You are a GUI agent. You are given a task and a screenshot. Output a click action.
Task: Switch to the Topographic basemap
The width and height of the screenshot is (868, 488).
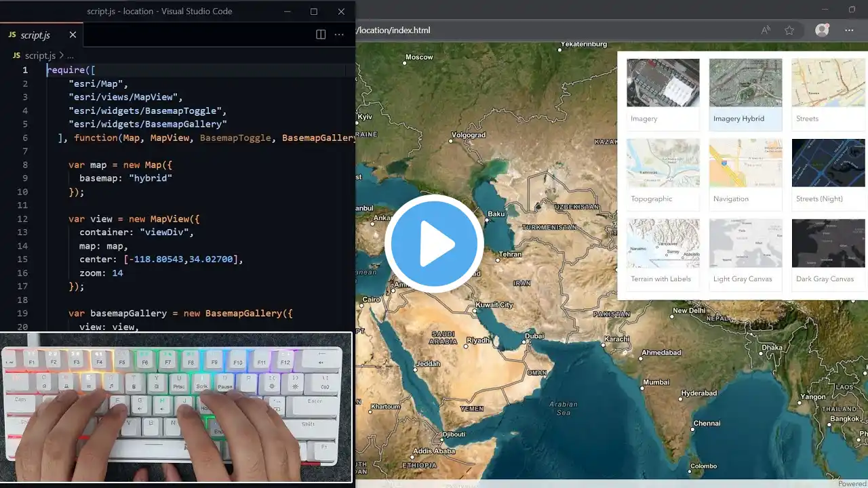[663, 174]
